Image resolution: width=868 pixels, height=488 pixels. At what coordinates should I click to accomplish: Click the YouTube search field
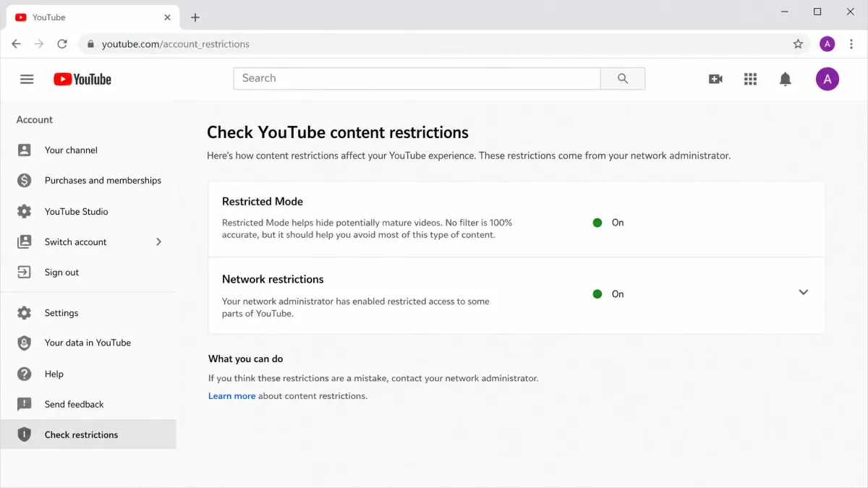click(x=417, y=79)
